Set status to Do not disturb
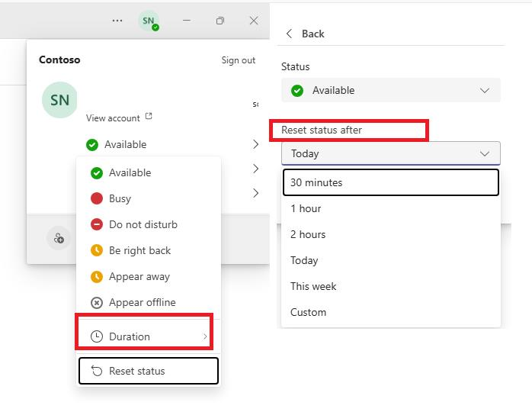 tap(149, 224)
